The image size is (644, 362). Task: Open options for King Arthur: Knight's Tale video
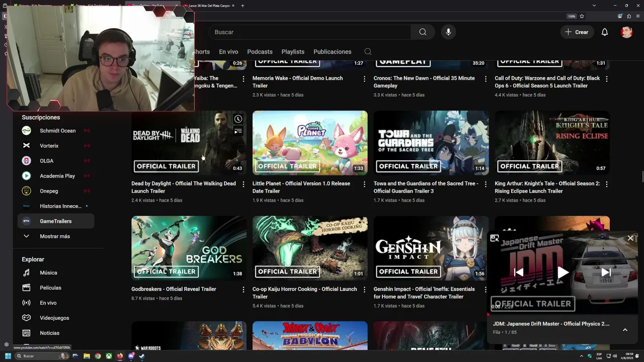[x=607, y=185]
